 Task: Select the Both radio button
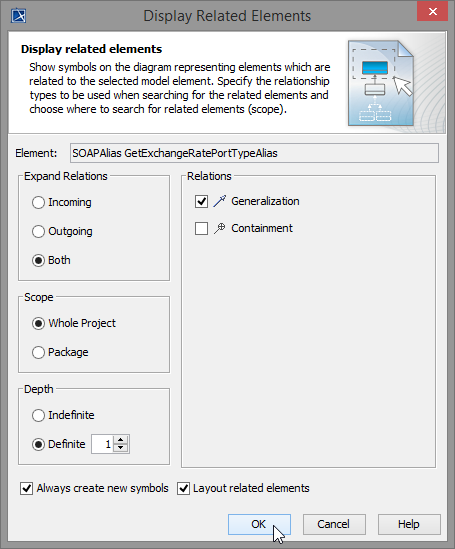(38, 260)
